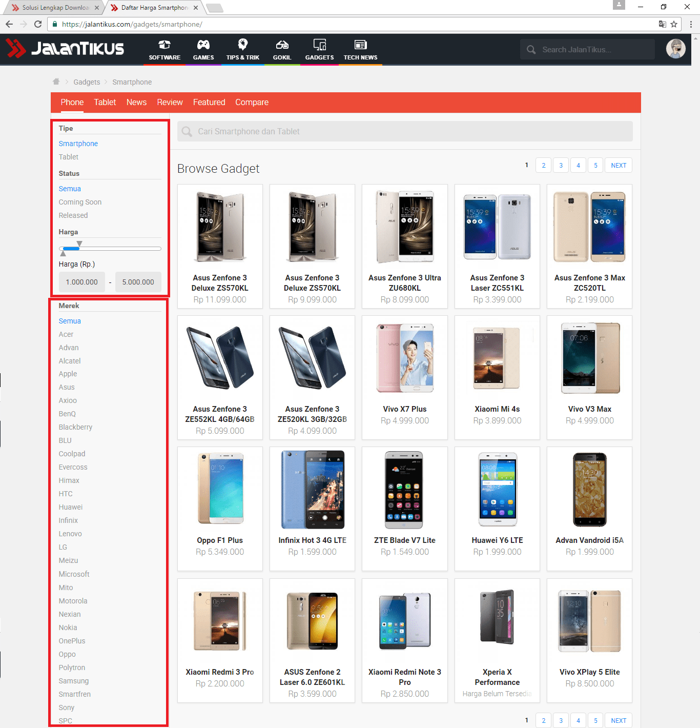The width and height of the screenshot is (700, 728).
Task: Go to page 2 in top pagination
Action: coord(544,165)
